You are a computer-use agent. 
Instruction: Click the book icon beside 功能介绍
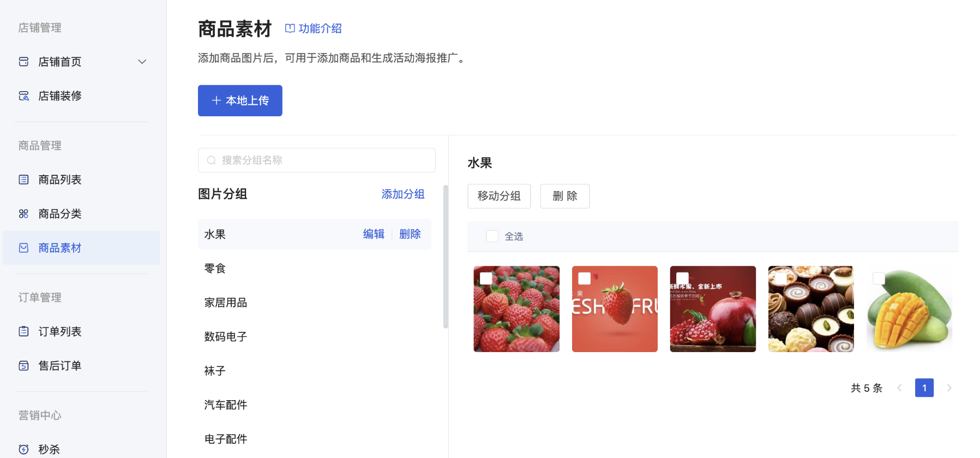290,28
